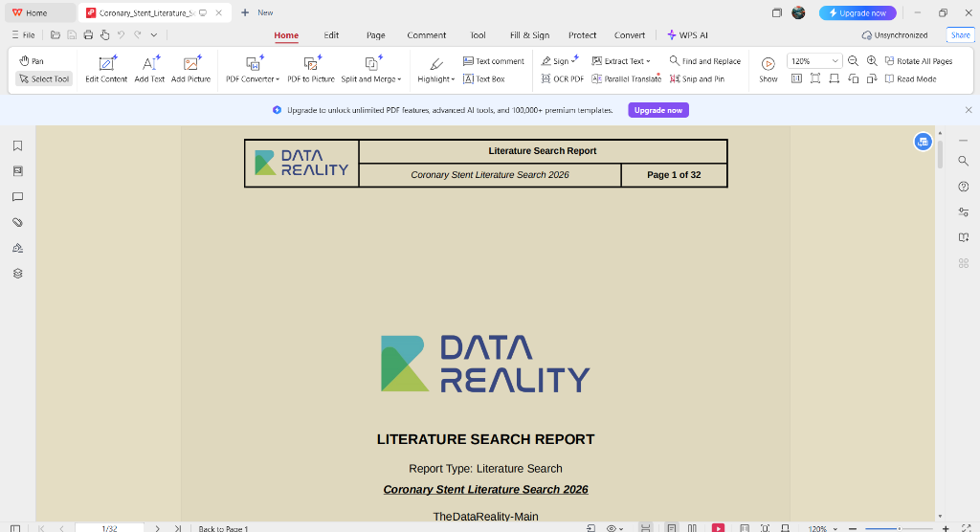980x532 pixels.
Task: Open the Comment tab
Action: click(x=426, y=35)
